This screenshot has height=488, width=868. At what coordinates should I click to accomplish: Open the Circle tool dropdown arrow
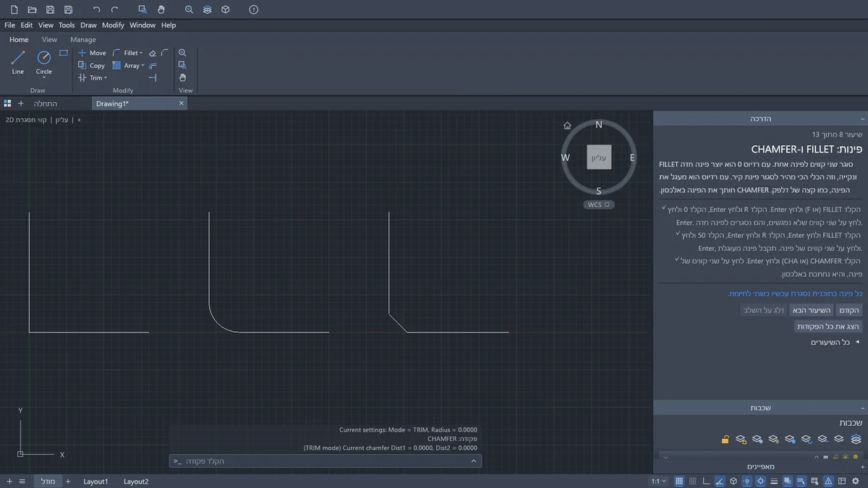point(44,78)
